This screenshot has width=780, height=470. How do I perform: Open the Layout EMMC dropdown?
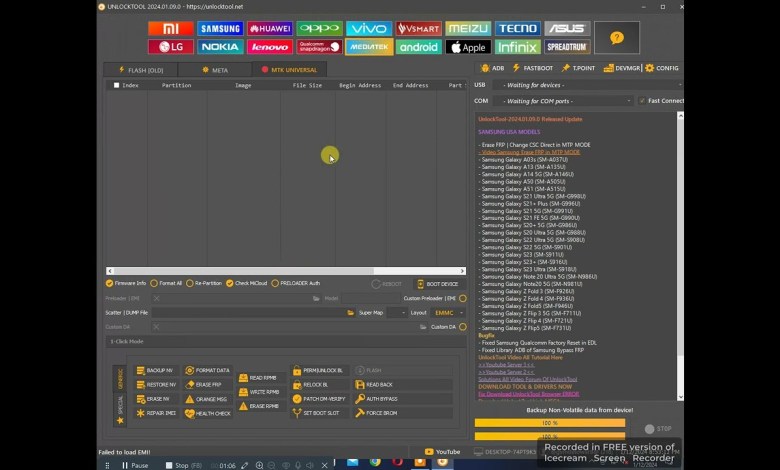(449, 313)
